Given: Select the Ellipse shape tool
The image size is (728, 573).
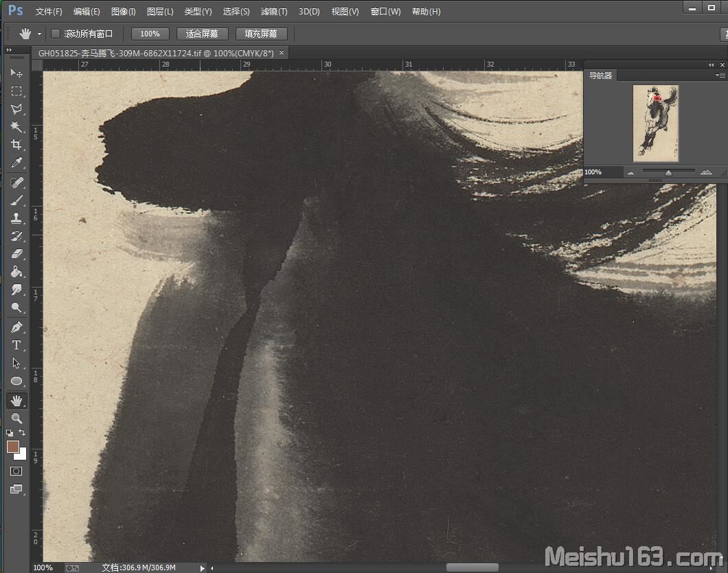Looking at the screenshot, I should click(x=16, y=381).
